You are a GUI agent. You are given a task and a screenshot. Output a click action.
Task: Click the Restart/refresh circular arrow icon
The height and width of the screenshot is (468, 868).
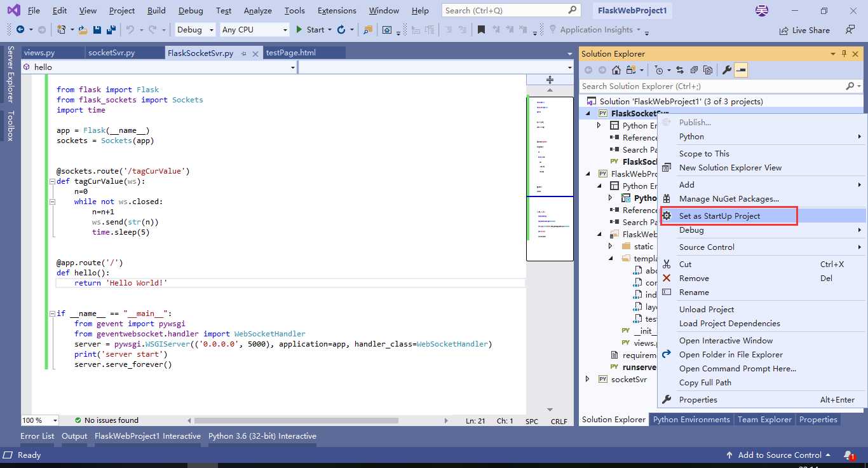click(x=341, y=29)
